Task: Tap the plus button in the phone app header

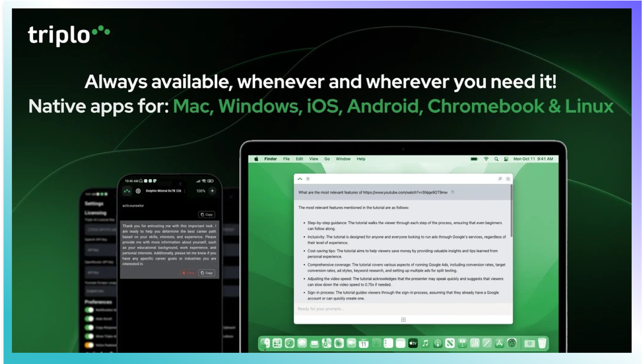Action: 212,191
